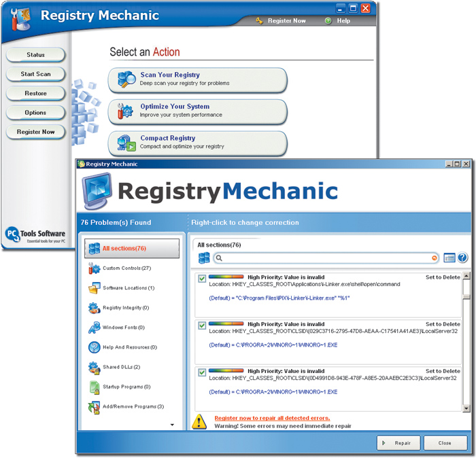476x458 pixels.
Task: Click Optimize Your System action button
Action: coord(198,111)
